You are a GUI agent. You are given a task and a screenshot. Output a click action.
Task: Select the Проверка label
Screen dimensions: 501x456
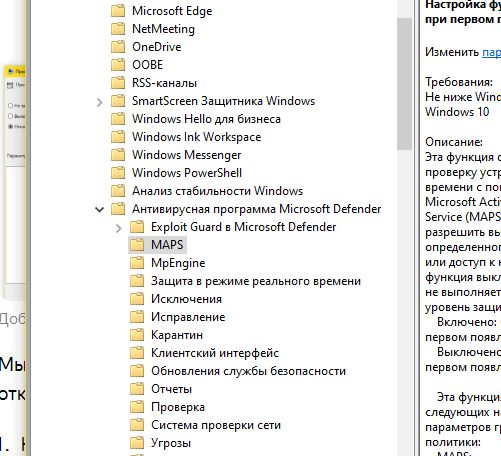(178, 407)
